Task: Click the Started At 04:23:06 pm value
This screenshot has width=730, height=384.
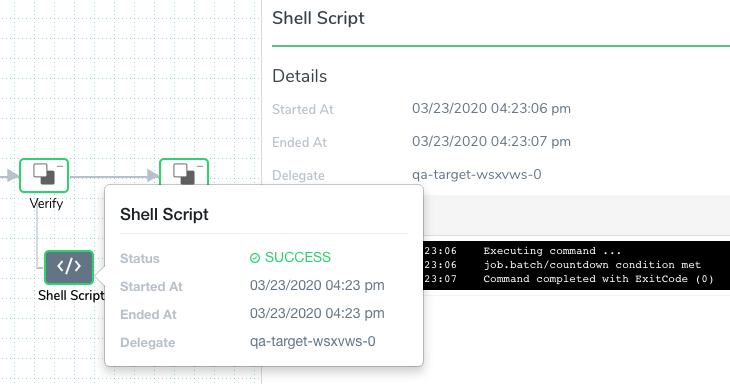Action: tap(491, 108)
